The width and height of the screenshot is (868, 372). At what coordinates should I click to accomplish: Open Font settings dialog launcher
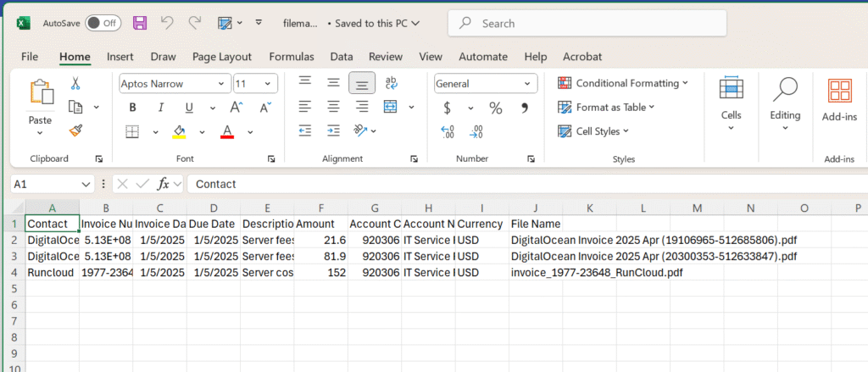(271, 158)
